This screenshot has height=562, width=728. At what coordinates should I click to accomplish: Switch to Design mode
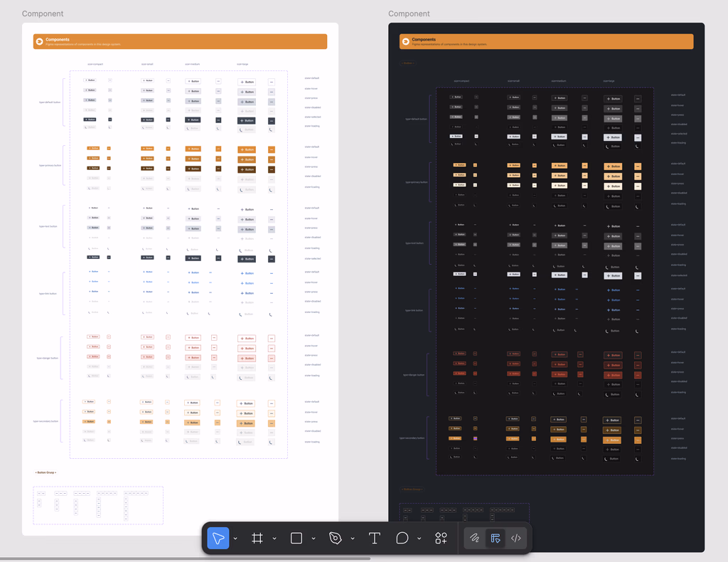[496, 538]
